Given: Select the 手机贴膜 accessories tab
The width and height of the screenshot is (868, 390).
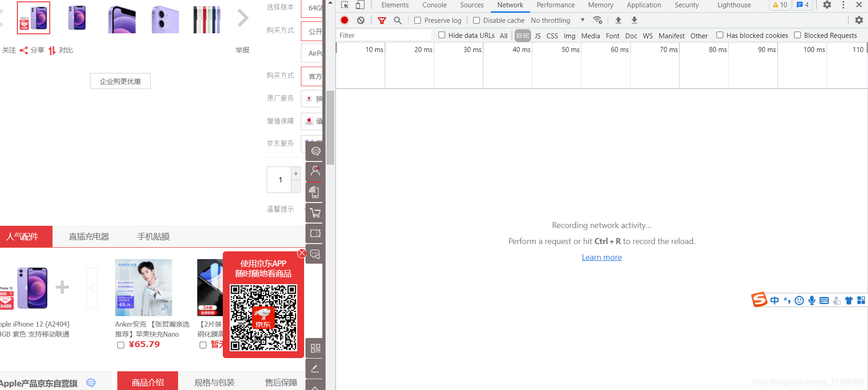Looking at the screenshot, I should 153,237.
